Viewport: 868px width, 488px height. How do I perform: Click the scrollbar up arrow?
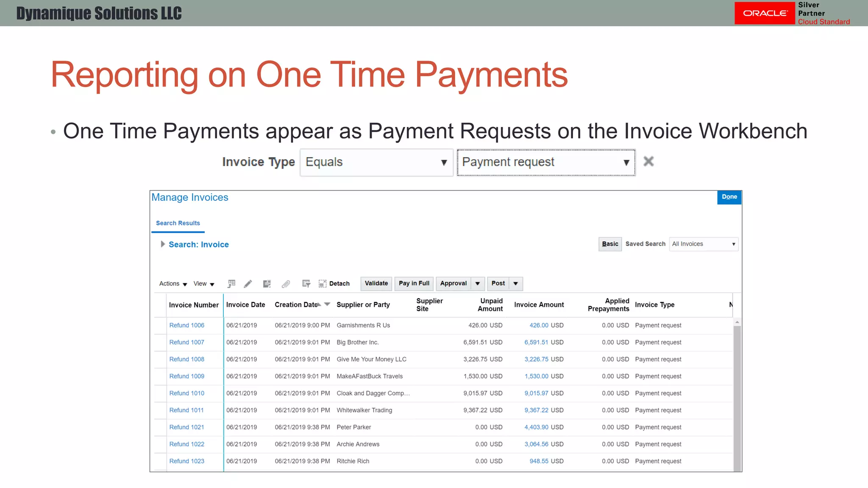737,322
